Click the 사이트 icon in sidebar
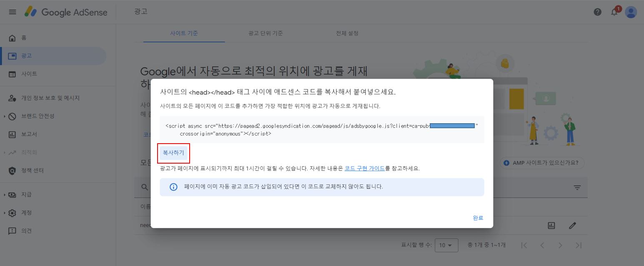The height and width of the screenshot is (266, 644). click(12, 74)
